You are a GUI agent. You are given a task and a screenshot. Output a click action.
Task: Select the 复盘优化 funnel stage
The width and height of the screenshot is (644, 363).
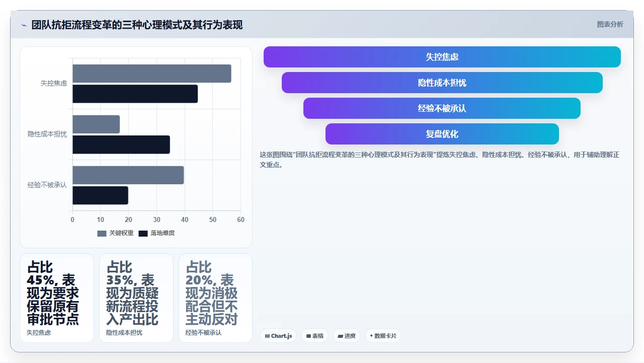coord(442,134)
